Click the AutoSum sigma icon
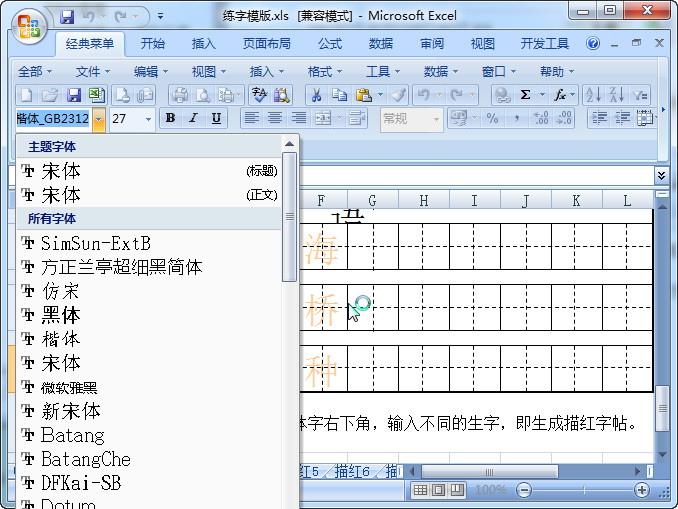The image size is (678, 509). click(526, 95)
